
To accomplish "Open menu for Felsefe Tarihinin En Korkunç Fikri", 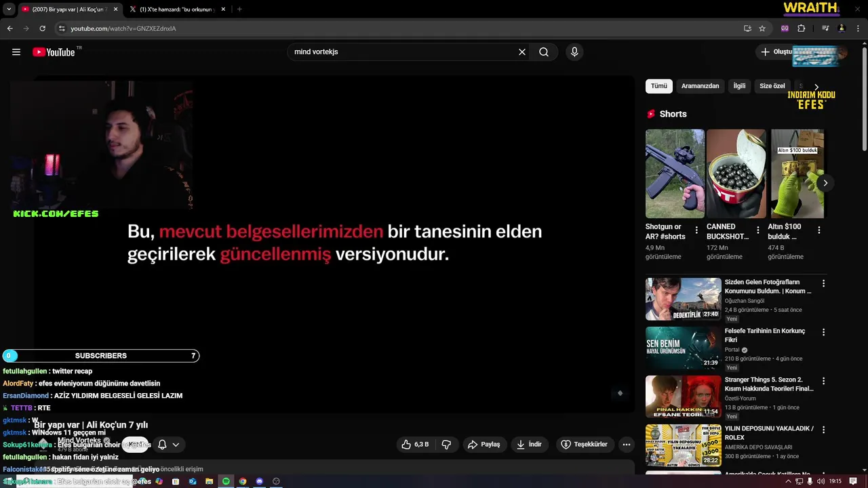I will tap(824, 332).
